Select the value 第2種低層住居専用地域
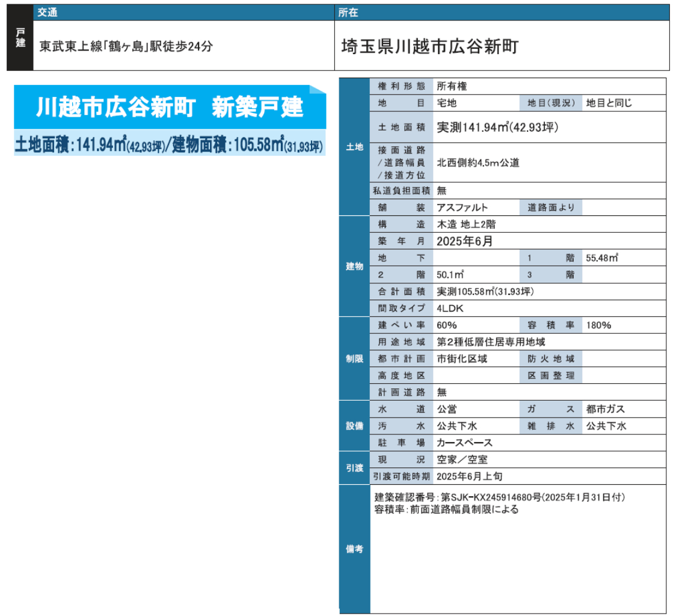 pos(491,342)
